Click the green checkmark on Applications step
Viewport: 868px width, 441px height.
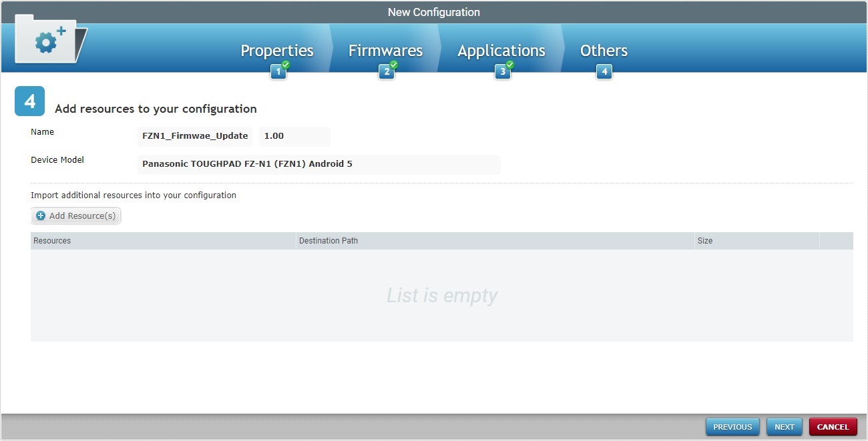(x=510, y=65)
